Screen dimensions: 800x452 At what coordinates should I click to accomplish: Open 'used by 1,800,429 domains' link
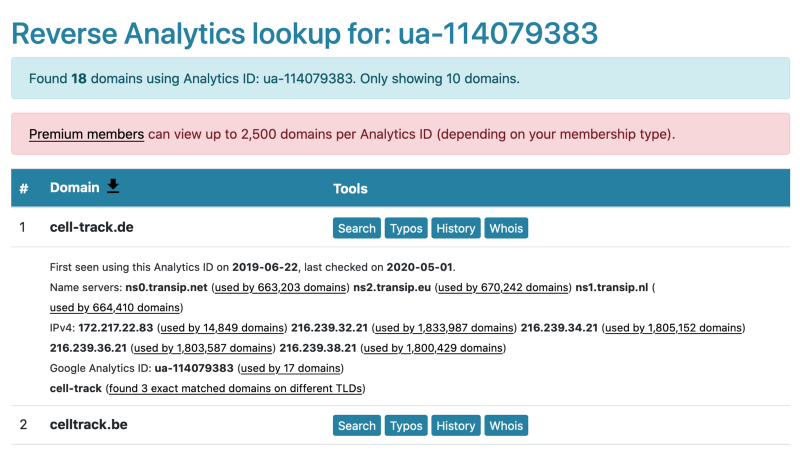pos(433,348)
